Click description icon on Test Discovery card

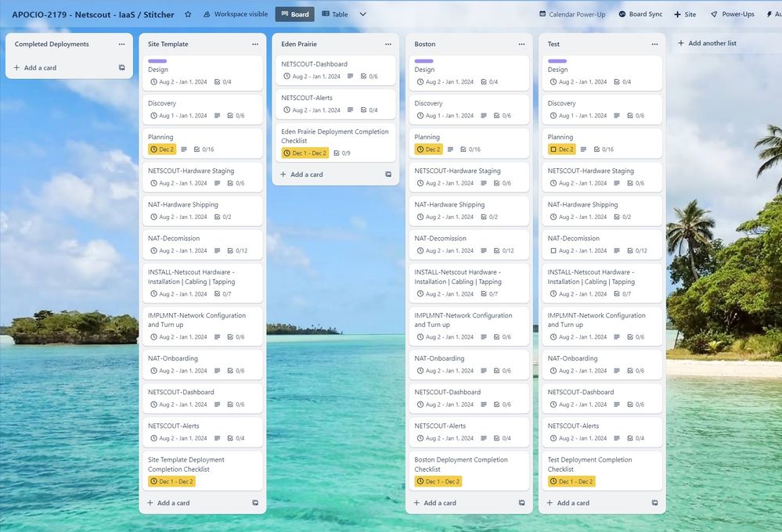[616, 116]
